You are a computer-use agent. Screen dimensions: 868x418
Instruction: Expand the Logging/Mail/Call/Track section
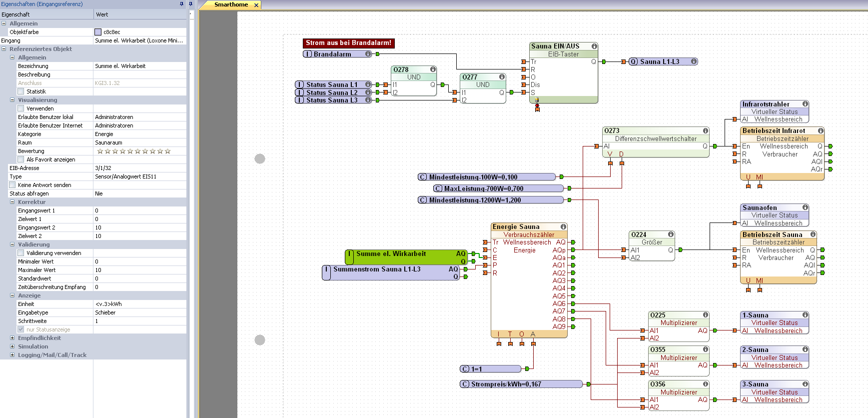[12, 355]
